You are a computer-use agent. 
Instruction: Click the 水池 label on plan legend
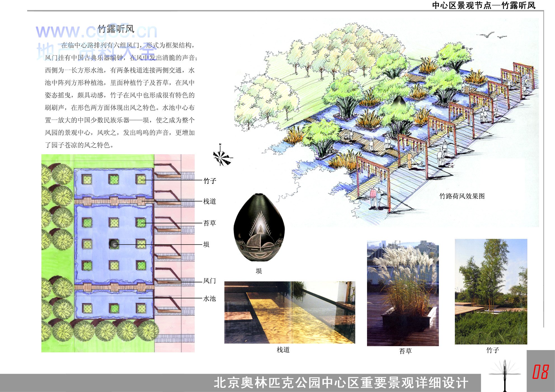point(210,298)
